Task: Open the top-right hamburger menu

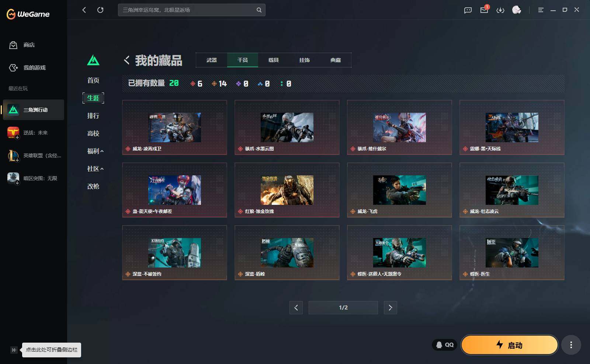Action: point(541,10)
